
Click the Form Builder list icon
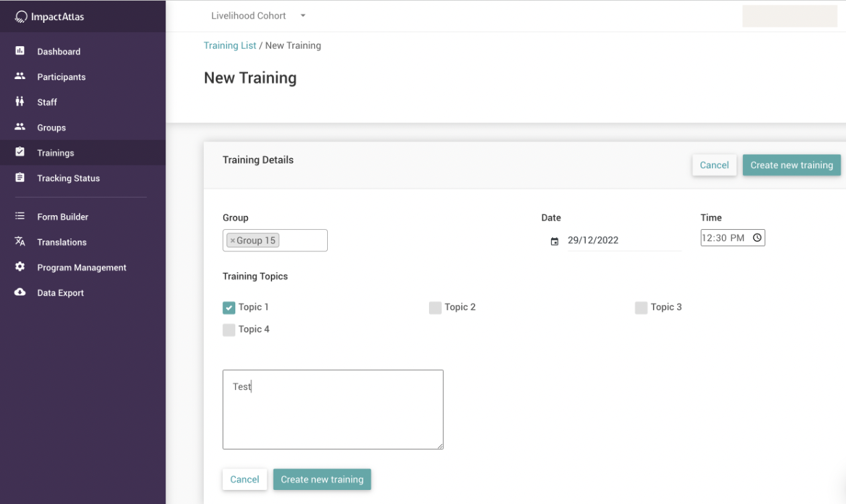tap(20, 216)
